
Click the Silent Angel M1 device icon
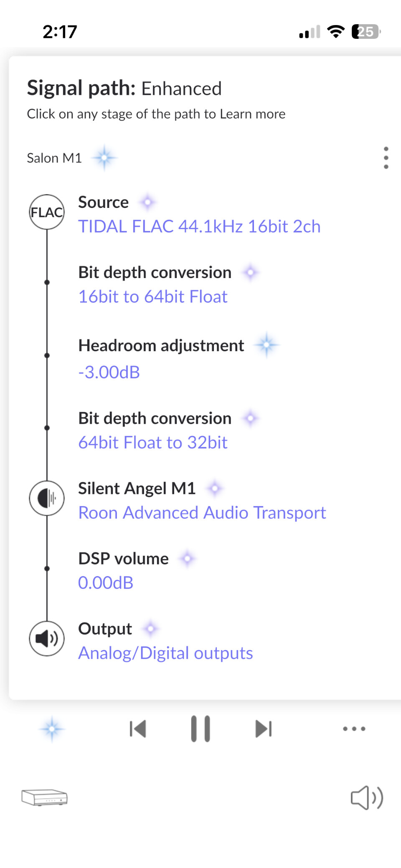pos(47,498)
